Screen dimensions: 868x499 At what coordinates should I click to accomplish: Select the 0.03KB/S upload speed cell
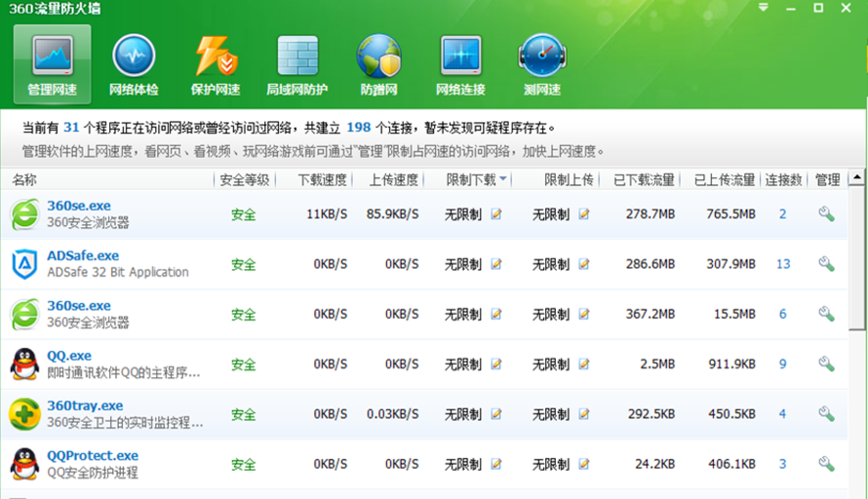[x=392, y=414]
